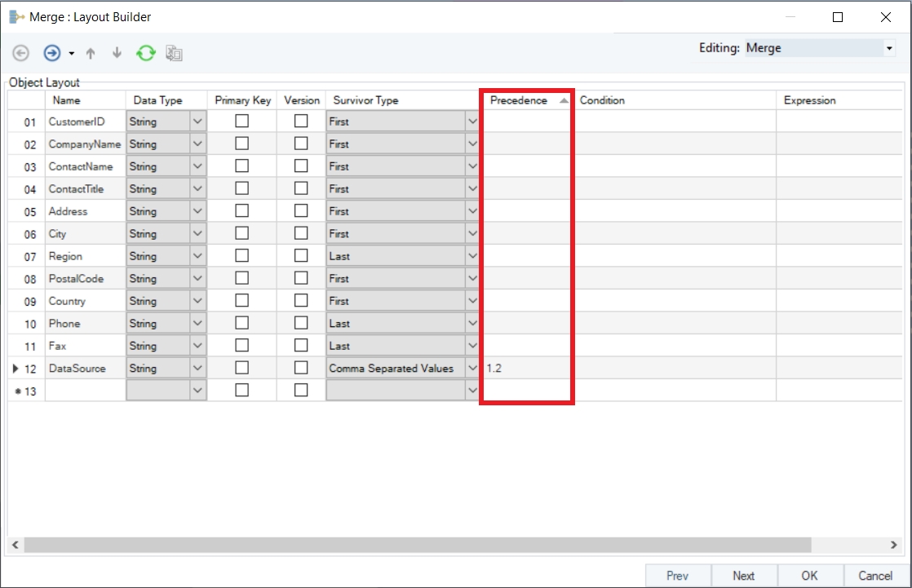Expand Survivor Type dropdown for Region
The image size is (912, 588).
pos(472,256)
